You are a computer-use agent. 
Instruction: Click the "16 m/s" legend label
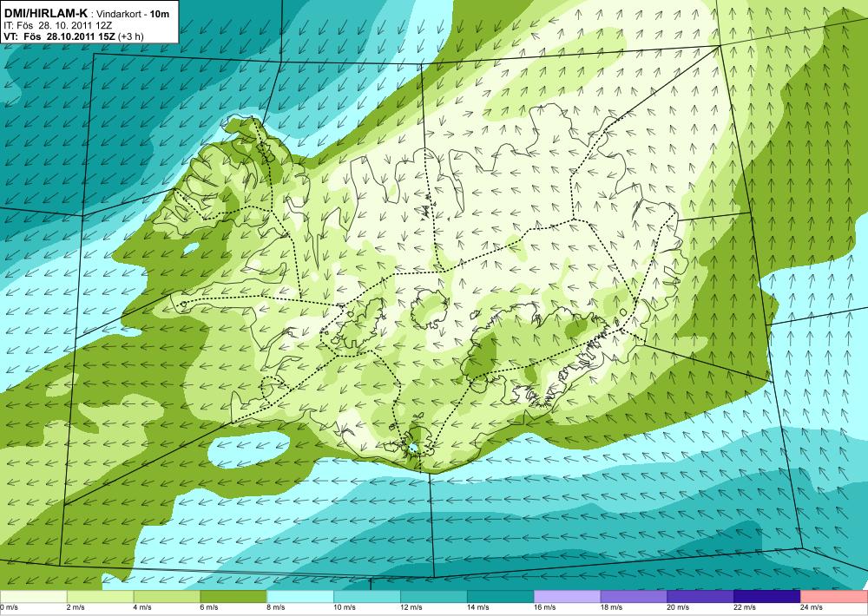(x=544, y=607)
